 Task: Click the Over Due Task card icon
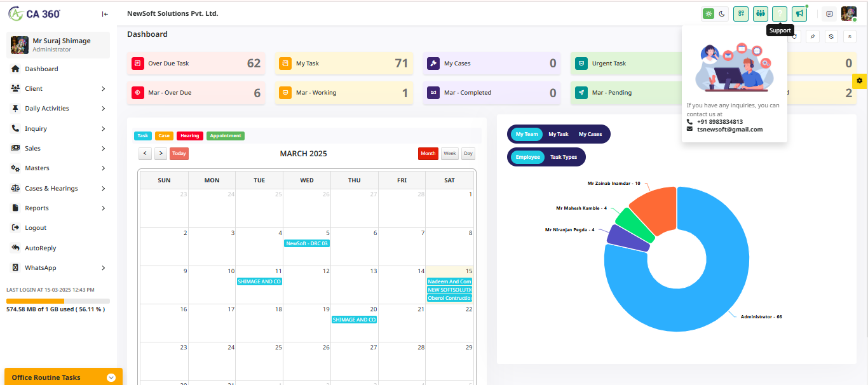(137, 64)
